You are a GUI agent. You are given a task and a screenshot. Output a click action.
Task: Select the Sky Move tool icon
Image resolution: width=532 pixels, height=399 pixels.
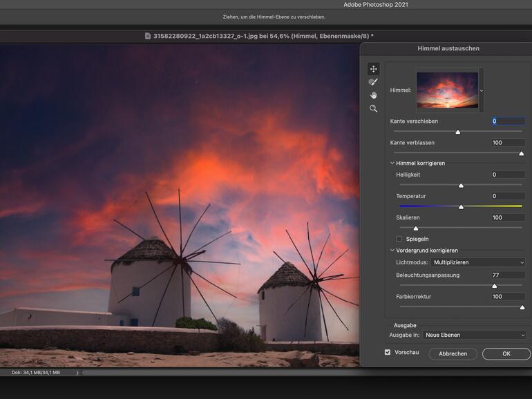(x=374, y=69)
